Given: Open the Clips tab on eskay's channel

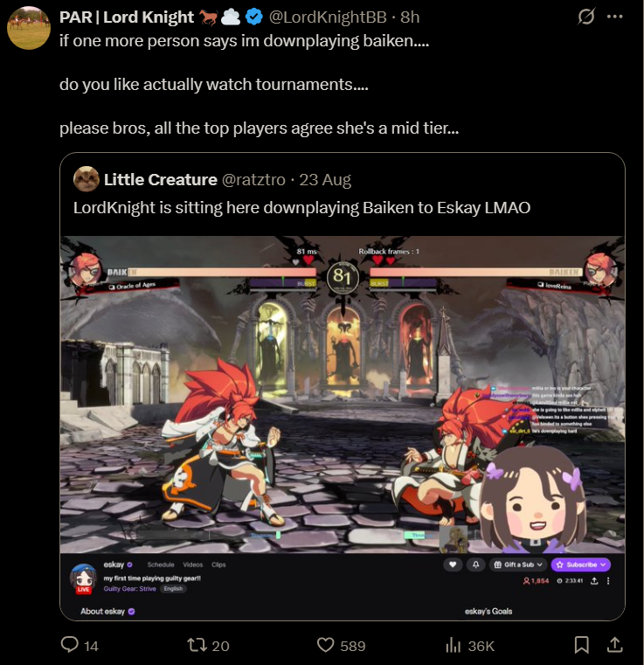Looking at the screenshot, I should pyautogui.click(x=218, y=565).
